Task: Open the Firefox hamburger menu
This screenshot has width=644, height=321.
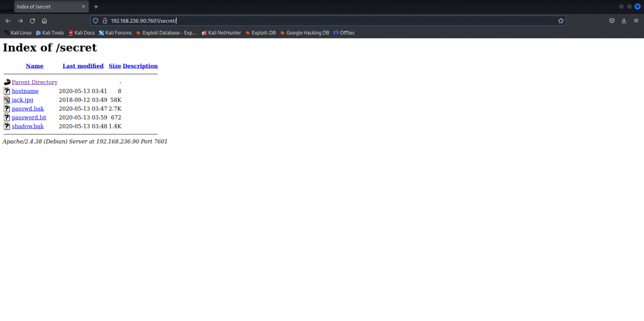Action: point(636,21)
